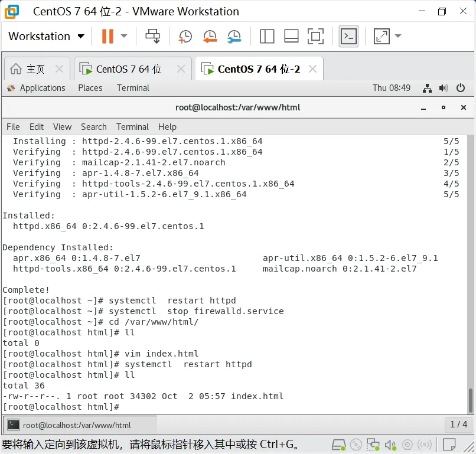Image resolution: width=476 pixels, height=454 pixels.
Task: Click the terminal title root@localhost:/var/www/html
Action: pos(237,107)
